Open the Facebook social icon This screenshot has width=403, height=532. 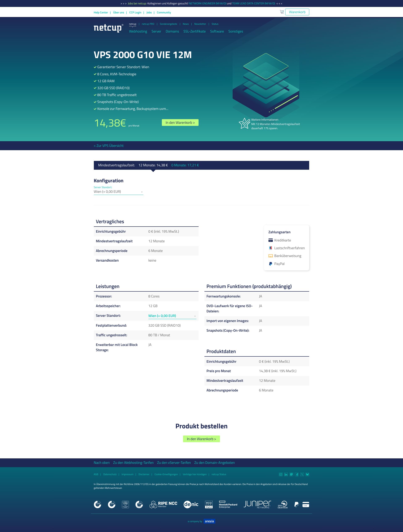pos(297,474)
